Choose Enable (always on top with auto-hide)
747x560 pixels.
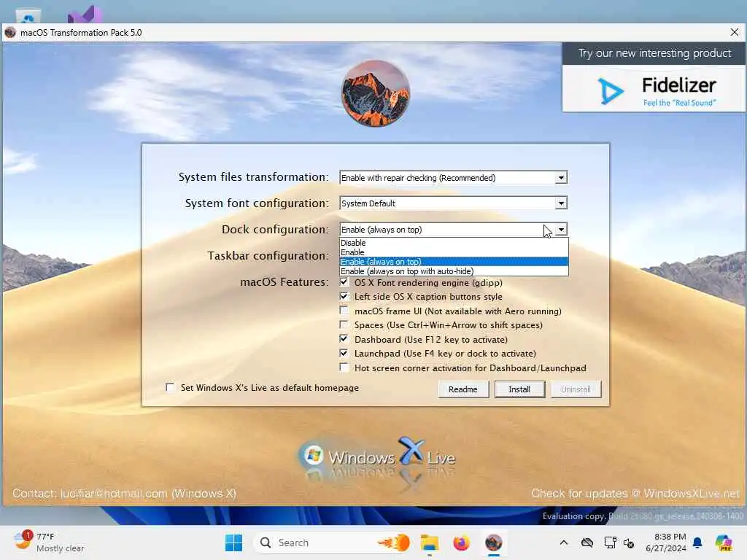(x=454, y=271)
